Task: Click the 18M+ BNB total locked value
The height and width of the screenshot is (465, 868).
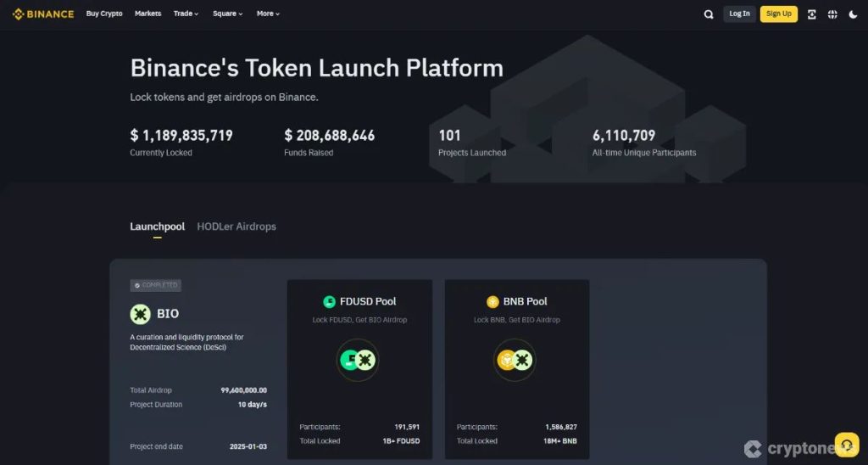Action: point(559,441)
